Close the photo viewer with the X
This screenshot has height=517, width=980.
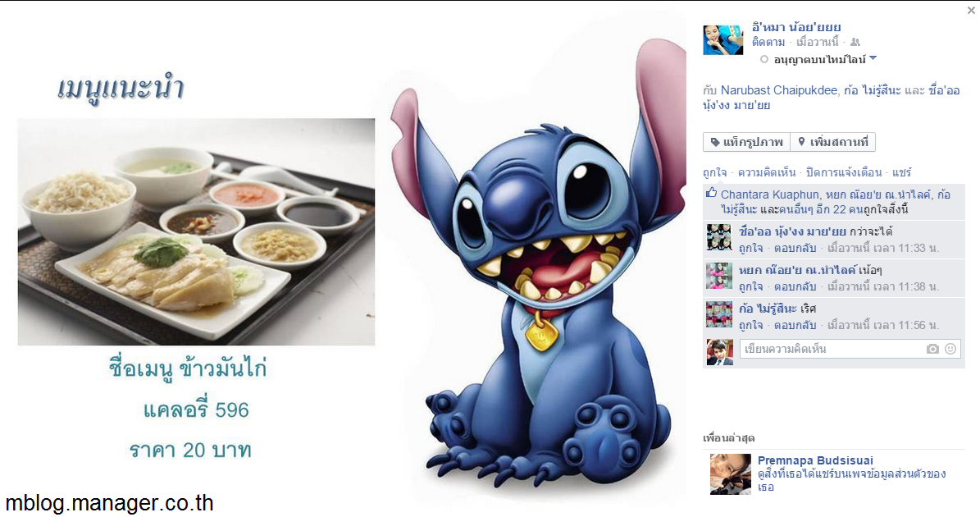click(x=971, y=10)
